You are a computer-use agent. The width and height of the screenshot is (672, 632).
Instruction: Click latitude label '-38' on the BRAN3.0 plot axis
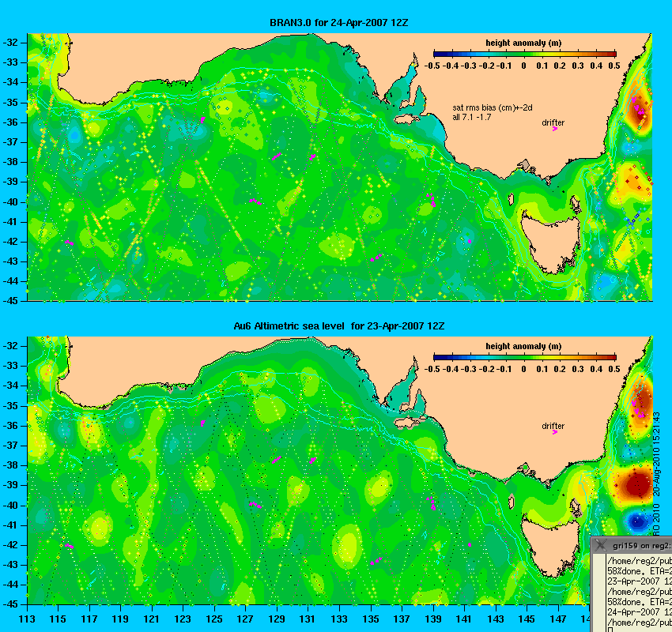[x=10, y=162]
